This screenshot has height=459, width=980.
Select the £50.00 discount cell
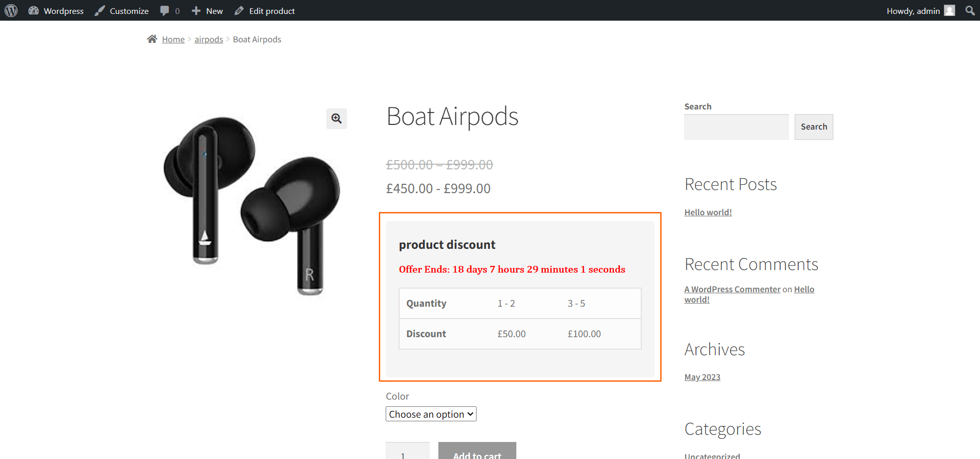pos(512,334)
